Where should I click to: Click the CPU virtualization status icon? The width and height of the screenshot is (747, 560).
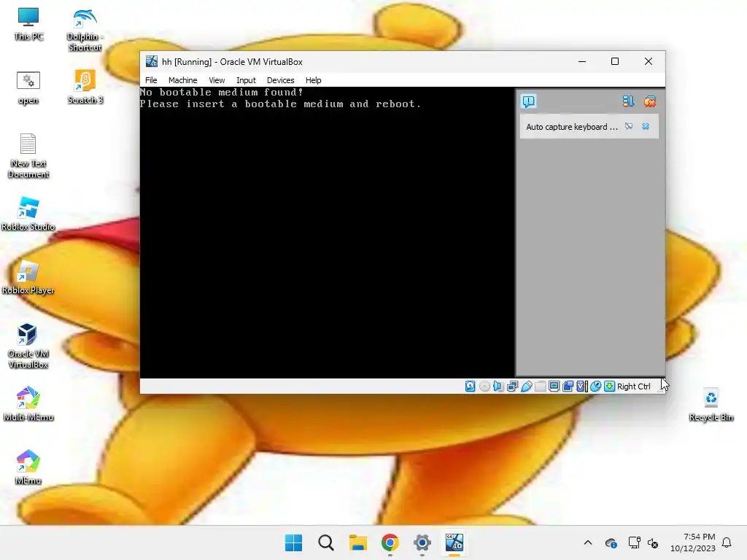point(581,386)
